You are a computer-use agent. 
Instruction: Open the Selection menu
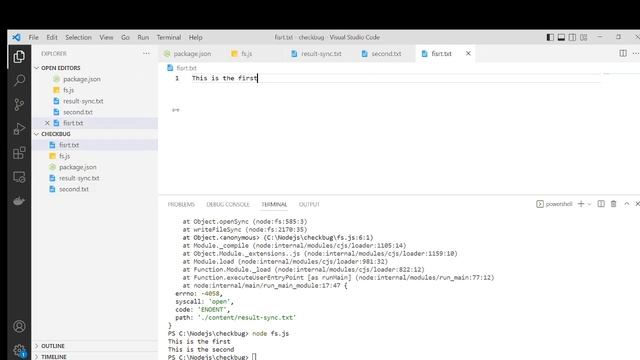(78, 37)
